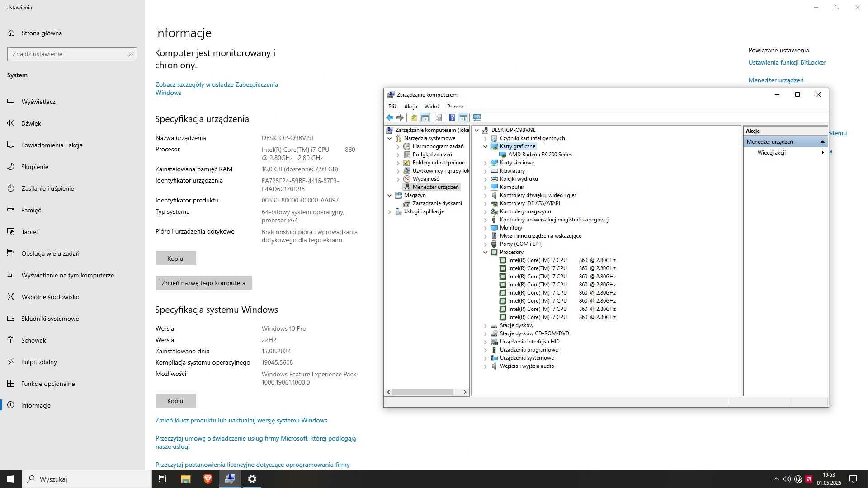Collapse the Karty graficzne node
The width and height of the screenshot is (868, 488).
point(486,146)
